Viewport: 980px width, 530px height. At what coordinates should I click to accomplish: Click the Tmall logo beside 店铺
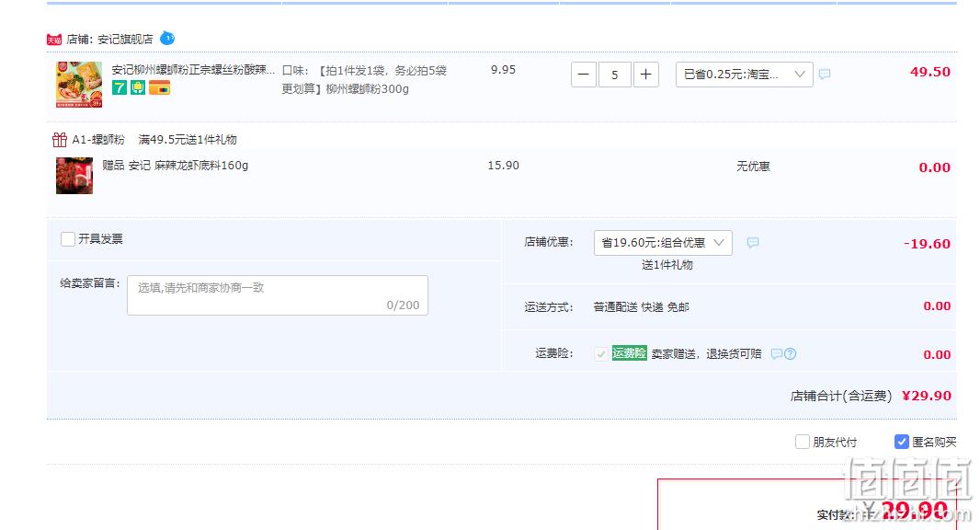(x=53, y=40)
